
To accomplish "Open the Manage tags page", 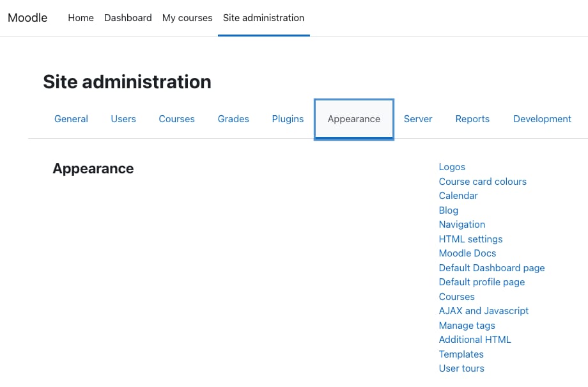I will click(467, 326).
